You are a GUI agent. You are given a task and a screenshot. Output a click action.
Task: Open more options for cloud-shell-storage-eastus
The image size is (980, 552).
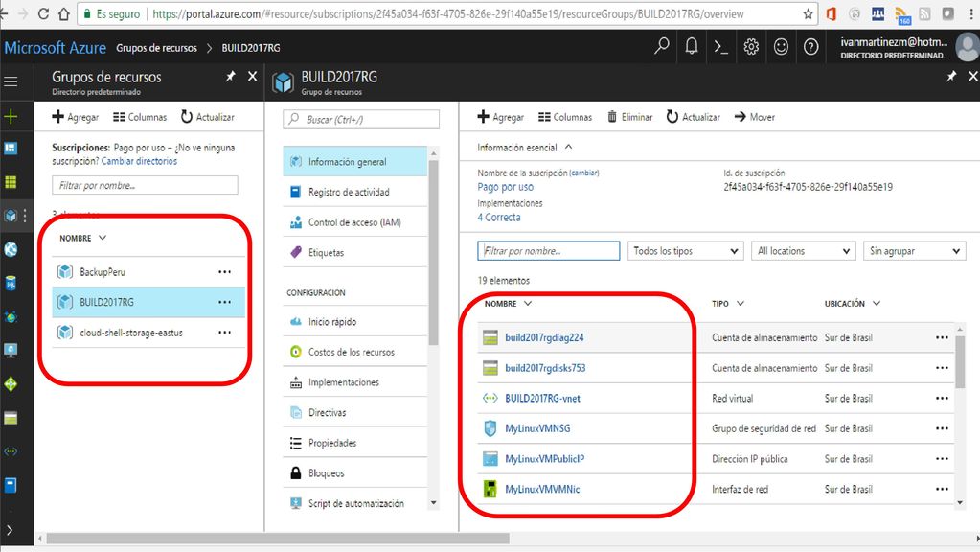click(x=224, y=333)
